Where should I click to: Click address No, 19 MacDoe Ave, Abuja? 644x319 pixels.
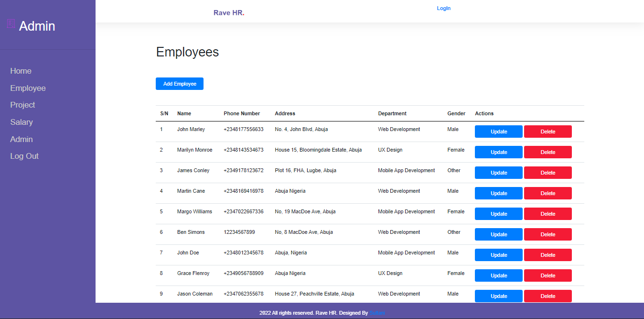[305, 211]
